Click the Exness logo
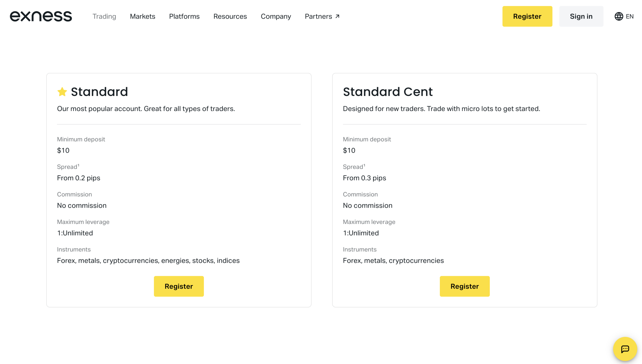 coord(41,16)
